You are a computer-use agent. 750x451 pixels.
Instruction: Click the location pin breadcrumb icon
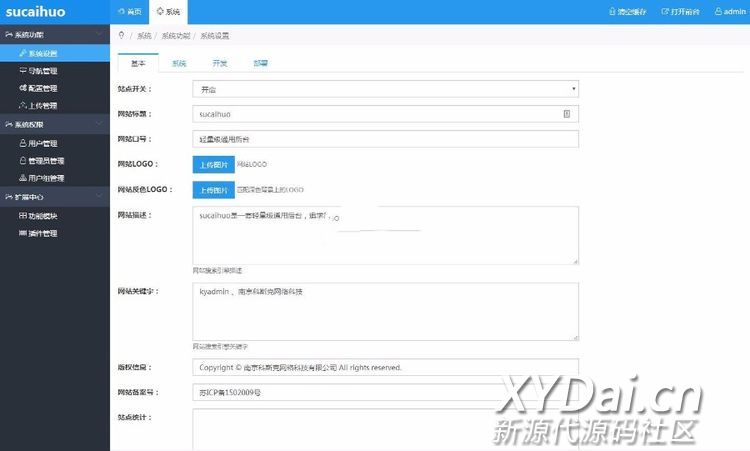(x=121, y=35)
